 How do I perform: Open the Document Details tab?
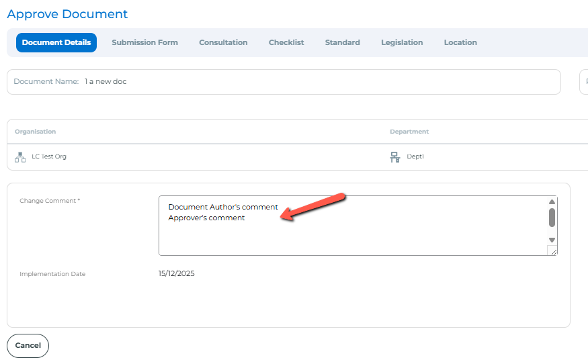coord(56,42)
